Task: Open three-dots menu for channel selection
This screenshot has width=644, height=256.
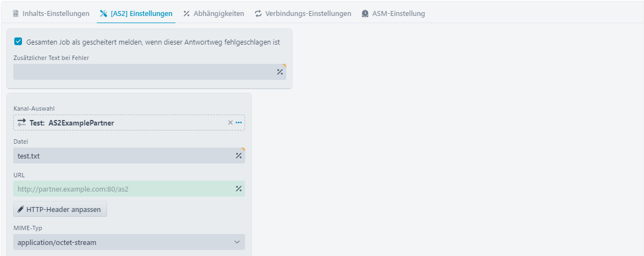Action: click(238, 123)
